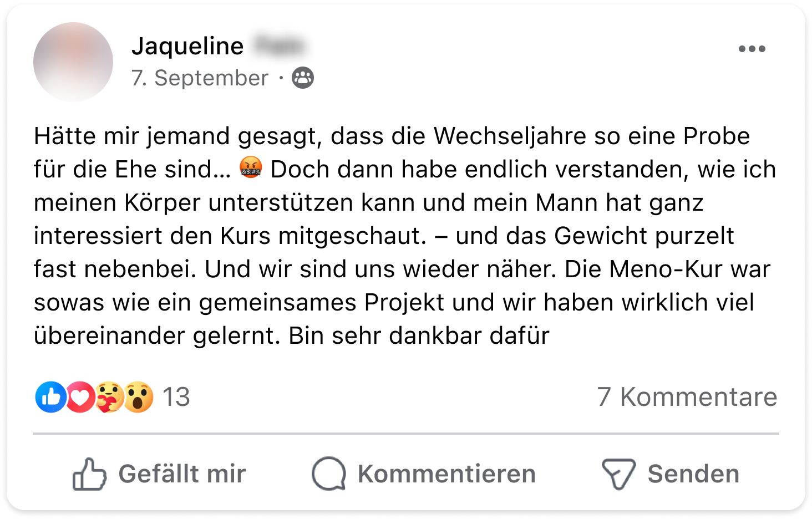Click the surprised wow reaction icon
Viewport: 812px width, 519px height.
(x=138, y=397)
